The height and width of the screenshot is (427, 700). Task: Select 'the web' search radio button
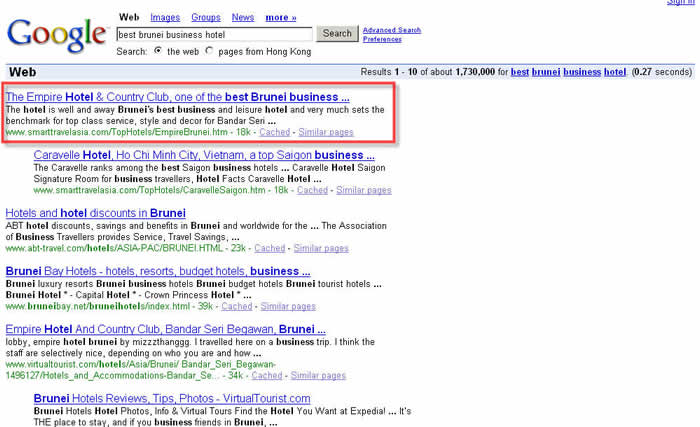pos(158,50)
